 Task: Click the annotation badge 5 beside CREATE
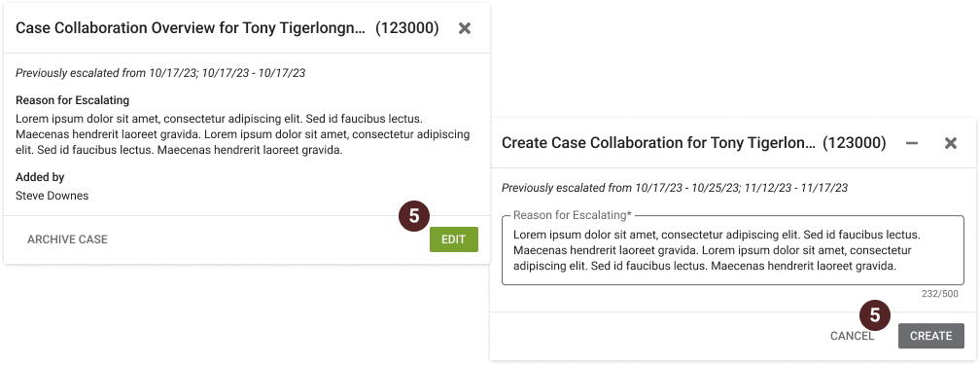coord(875,315)
